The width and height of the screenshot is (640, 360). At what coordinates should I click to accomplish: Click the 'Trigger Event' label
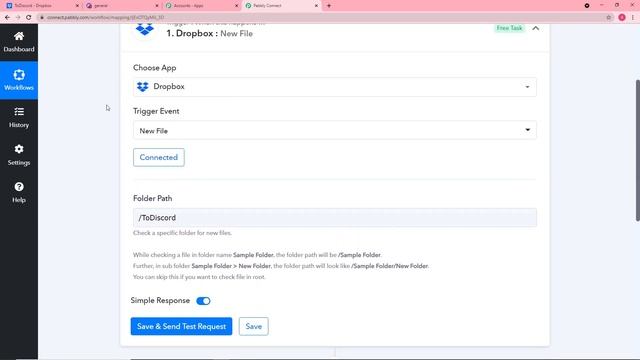pos(156,111)
